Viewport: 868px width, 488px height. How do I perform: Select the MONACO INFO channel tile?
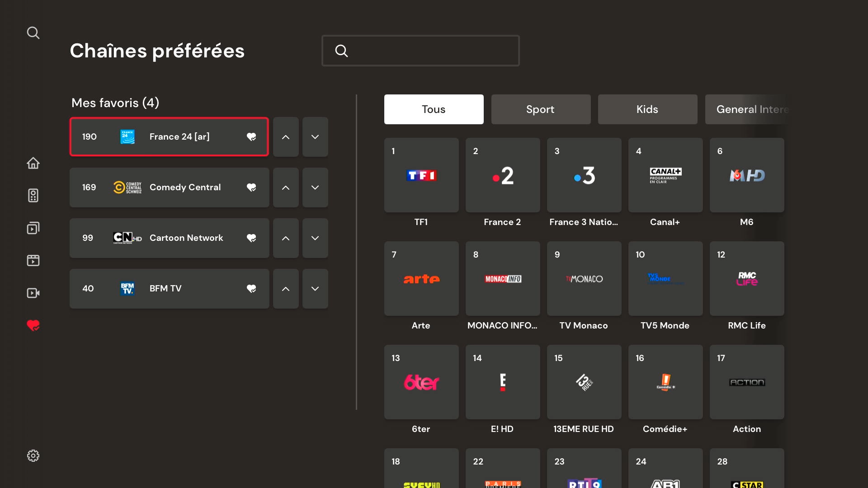click(x=503, y=279)
